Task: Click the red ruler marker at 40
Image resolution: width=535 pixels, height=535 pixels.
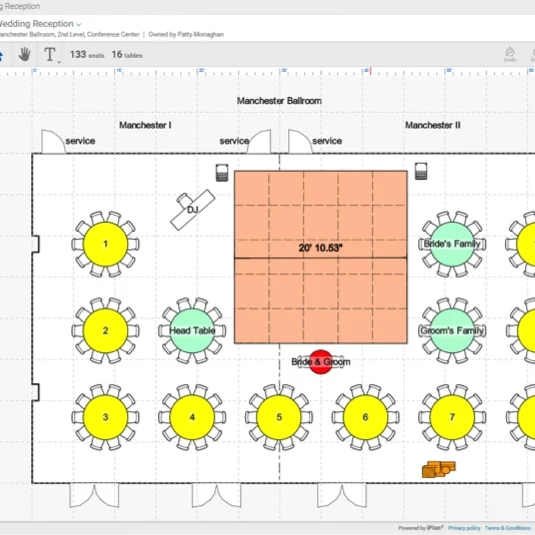Action: tap(371, 71)
